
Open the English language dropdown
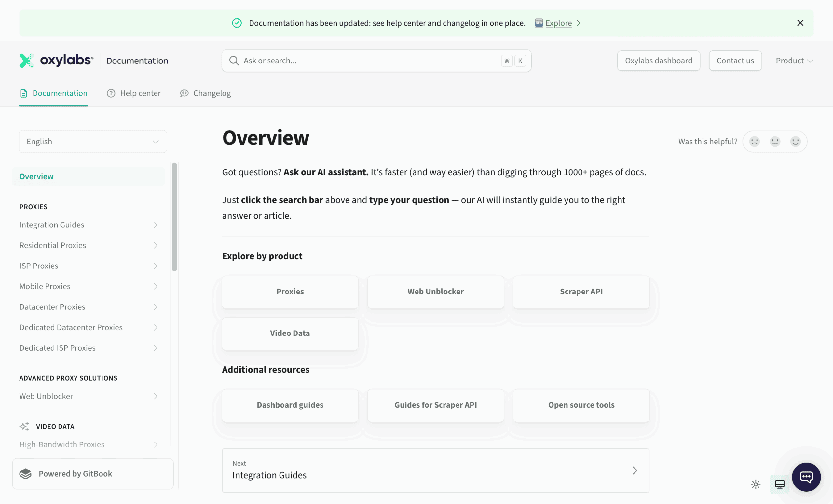tap(93, 141)
